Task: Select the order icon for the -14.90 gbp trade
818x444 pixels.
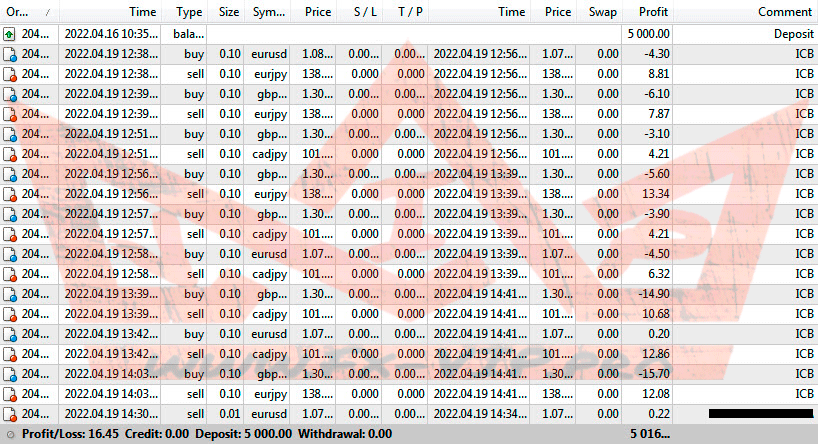Action: click(10, 293)
